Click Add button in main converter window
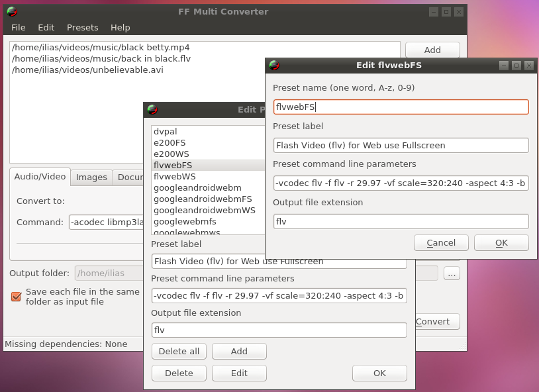The height and width of the screenshot is (392, 539). tap(432, 50)
